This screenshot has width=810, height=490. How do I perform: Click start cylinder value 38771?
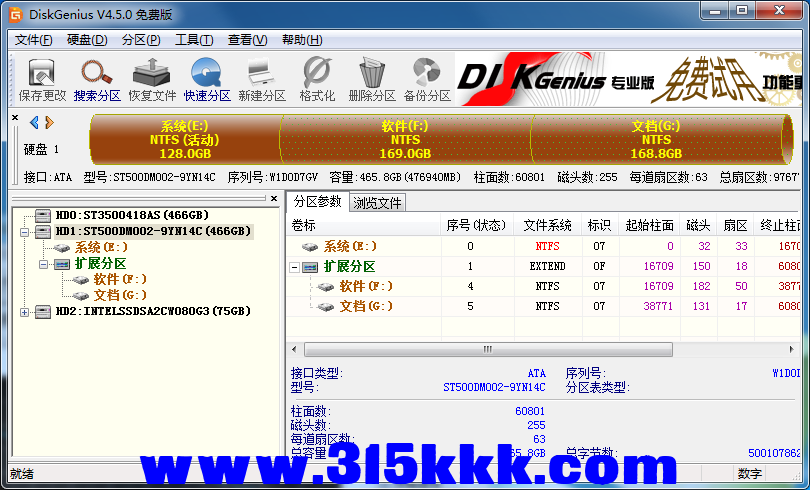pyautogui.click(x=658, y=306)
